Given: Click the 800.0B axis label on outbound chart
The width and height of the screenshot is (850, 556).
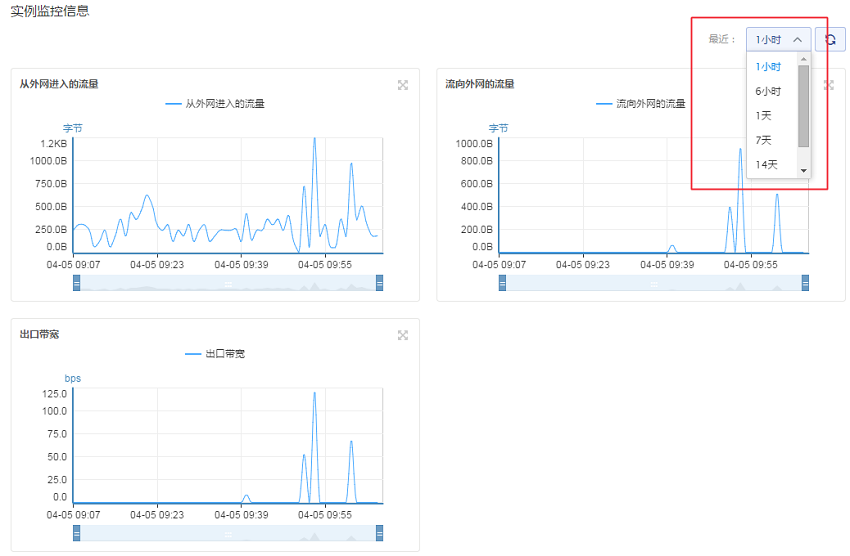Looking at the screenshot, I should (x=477, y=161).
